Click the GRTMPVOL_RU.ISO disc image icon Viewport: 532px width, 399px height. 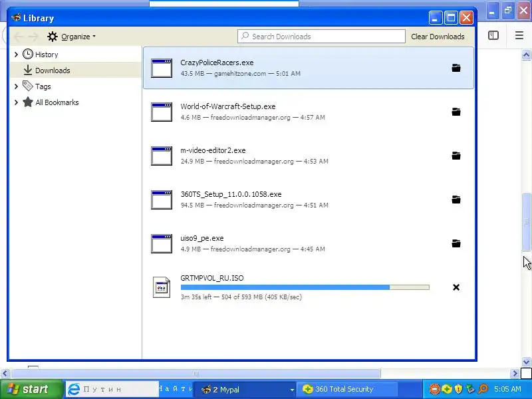pyautogui.click(x=162, y=287)
